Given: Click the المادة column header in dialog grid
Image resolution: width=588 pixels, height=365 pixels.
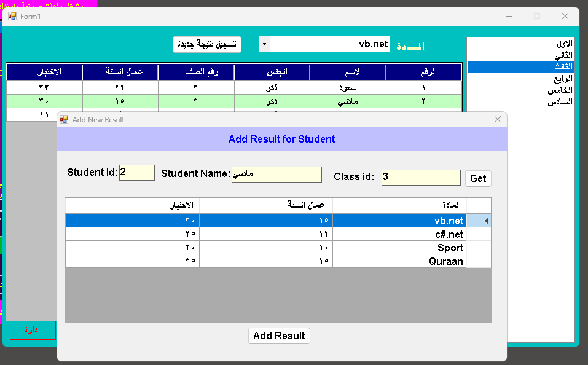Looking at the screenshot, I should tap(400, 205).
